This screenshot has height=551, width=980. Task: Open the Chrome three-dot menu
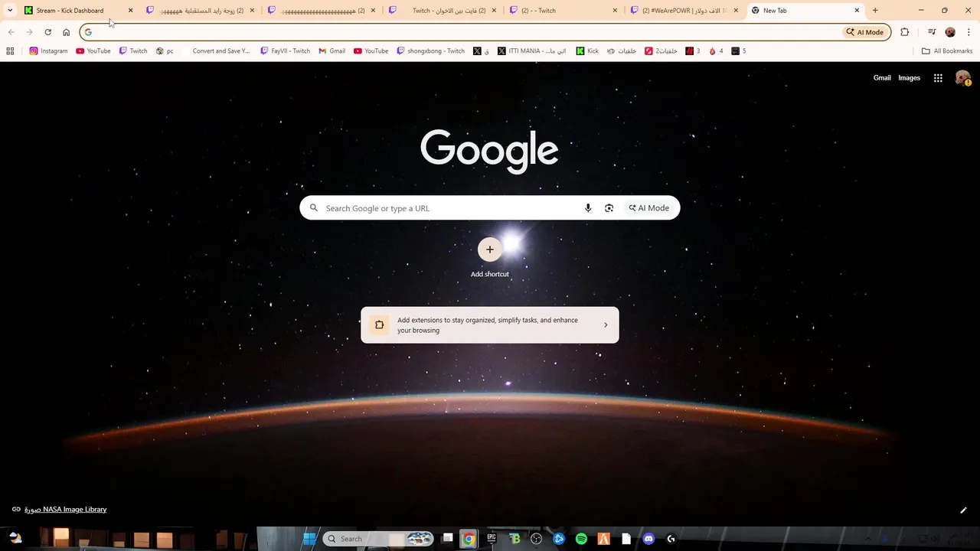coord(969,32)
